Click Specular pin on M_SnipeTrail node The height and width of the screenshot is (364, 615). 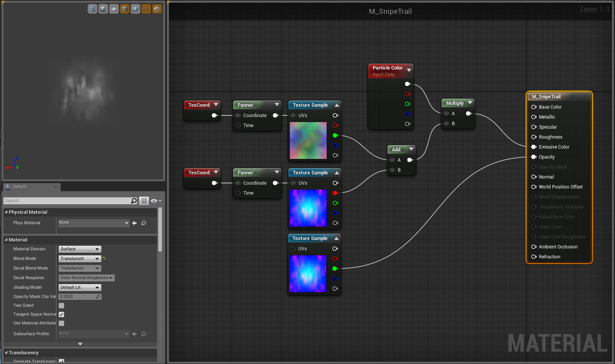coord(534,127)
